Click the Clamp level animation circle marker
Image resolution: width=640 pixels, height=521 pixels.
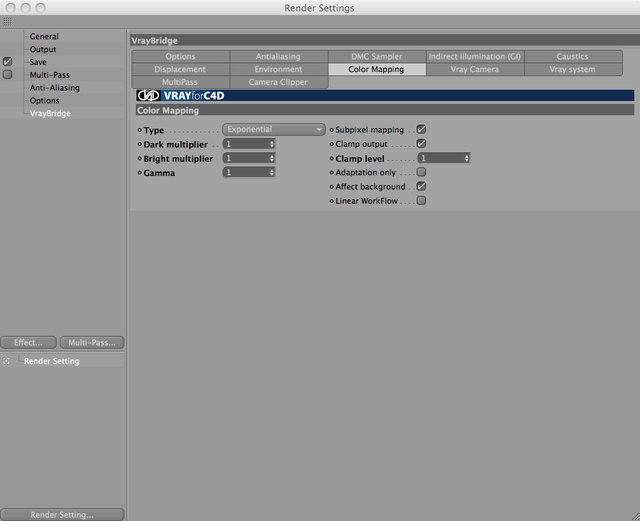click(332, 158)
